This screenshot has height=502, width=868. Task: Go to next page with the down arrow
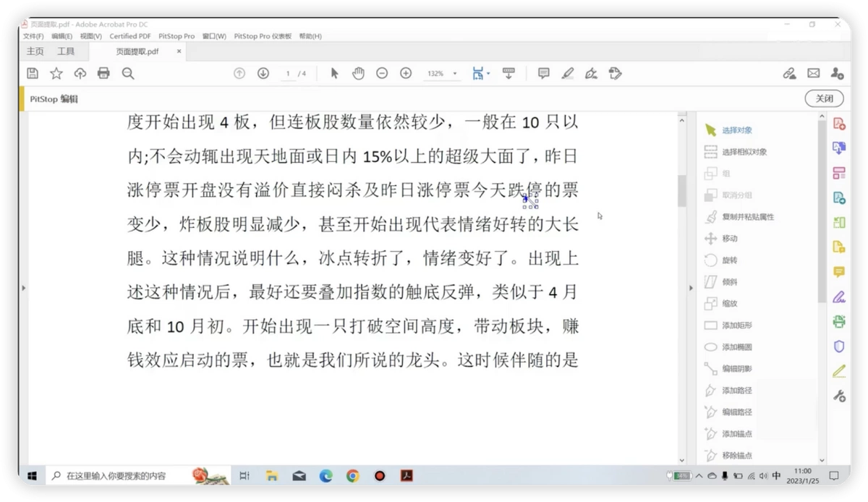tap(263, 73)
